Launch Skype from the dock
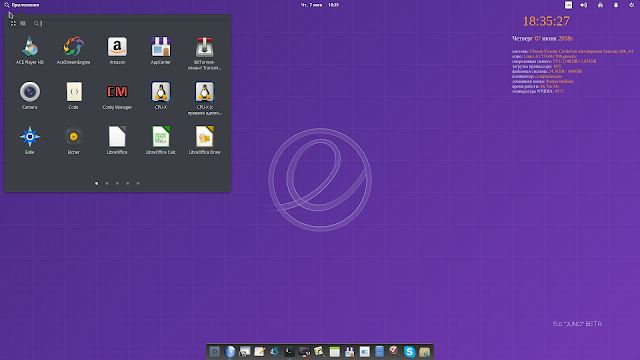640x360 pixels. click(409, 351)
